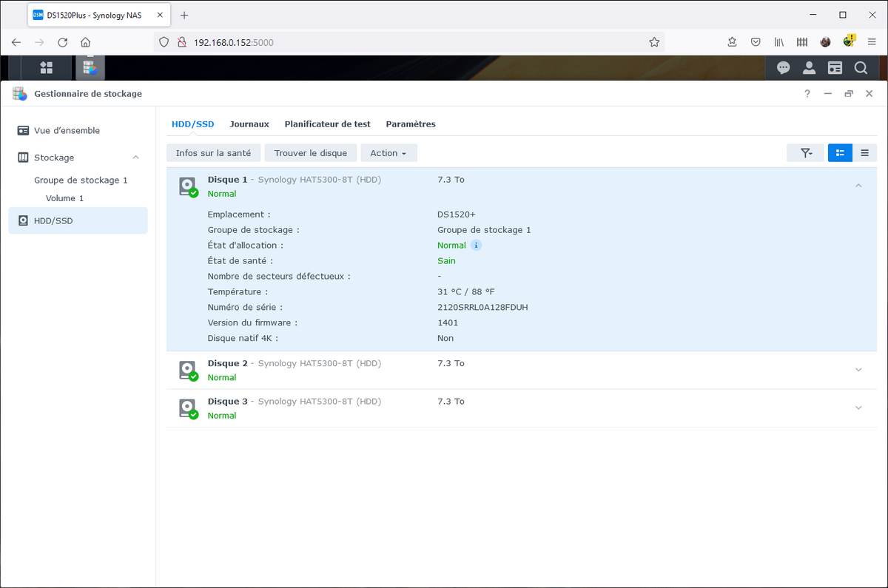888x588 pixels.
Task: Select the HDD/SSD tab
Action: [192, 124]
